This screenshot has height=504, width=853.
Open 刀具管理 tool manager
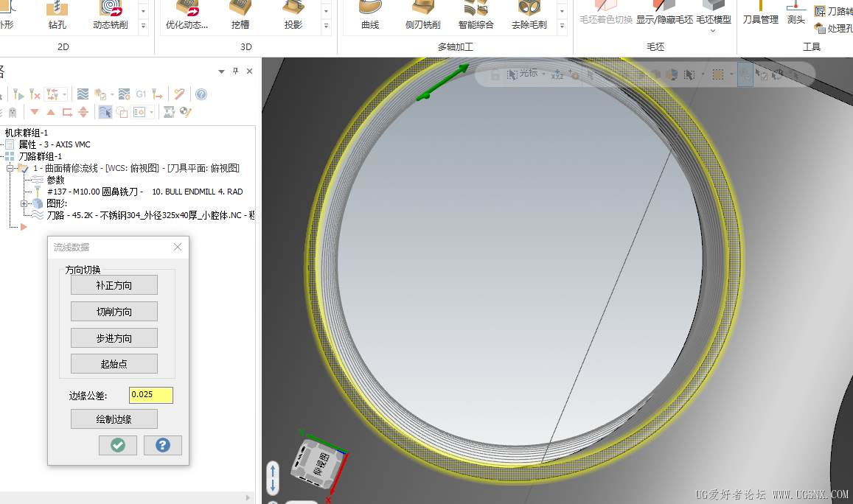pyautogui.click(x=760, y=13)
